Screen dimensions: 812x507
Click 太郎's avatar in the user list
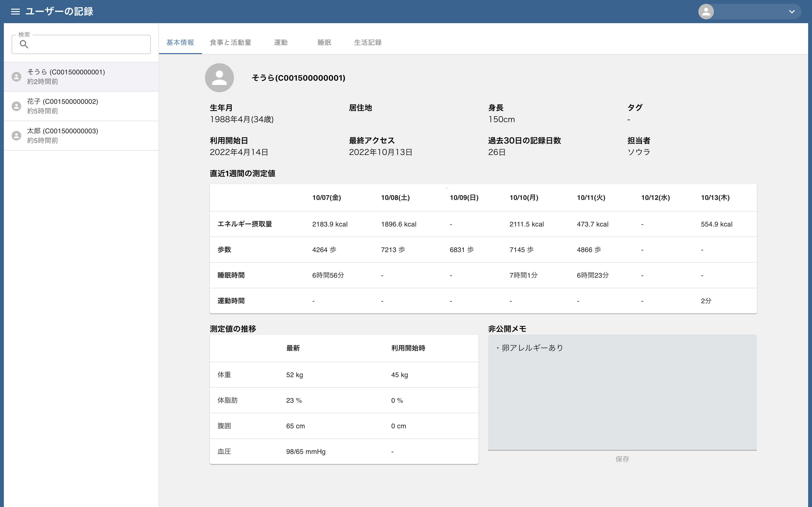pyautogui.click(x=16, y=135)
